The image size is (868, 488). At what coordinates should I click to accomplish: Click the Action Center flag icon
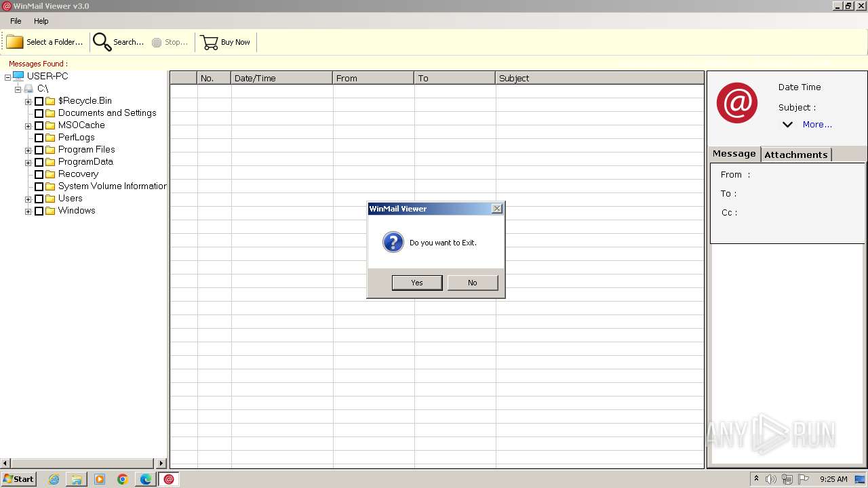point(804,479)
